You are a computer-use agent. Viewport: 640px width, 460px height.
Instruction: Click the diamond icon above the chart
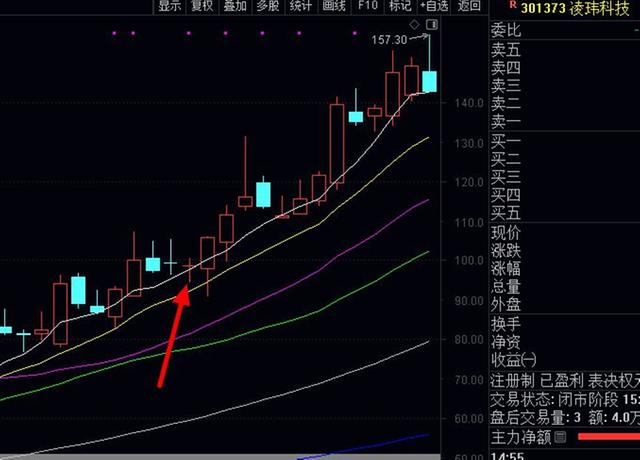(x=414, y=25)
